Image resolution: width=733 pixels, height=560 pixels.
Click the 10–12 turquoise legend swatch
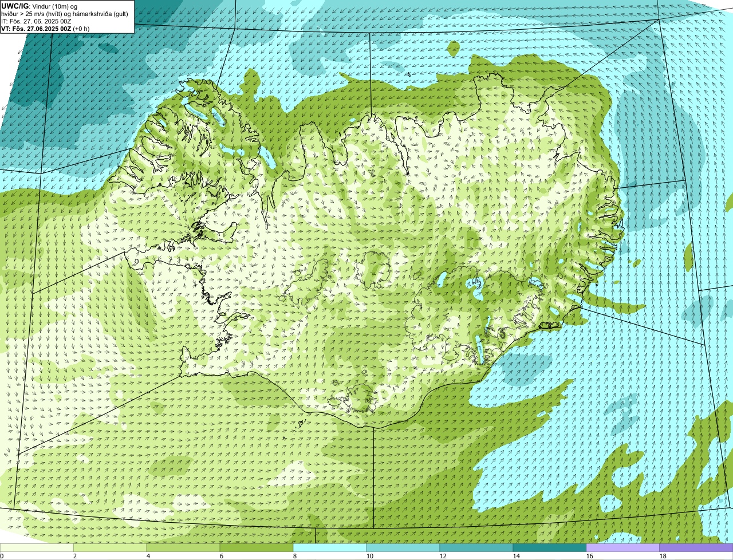(403, 548)
